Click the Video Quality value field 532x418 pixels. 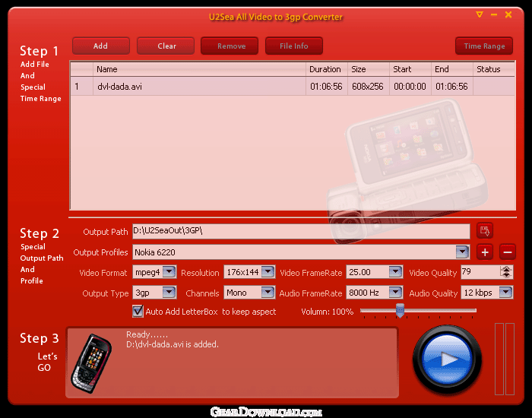pyautogui.click(x=480, y=272)
